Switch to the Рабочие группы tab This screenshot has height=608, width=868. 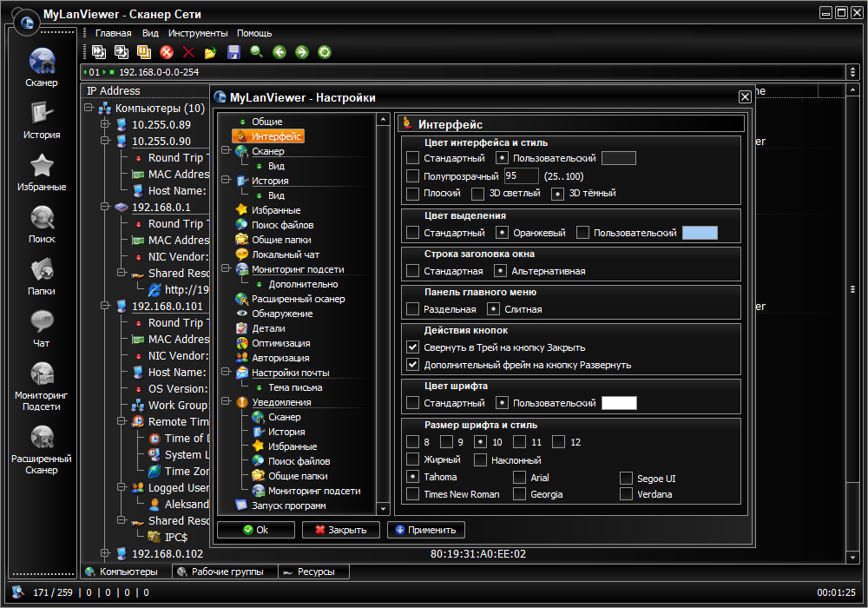point(225,572)
